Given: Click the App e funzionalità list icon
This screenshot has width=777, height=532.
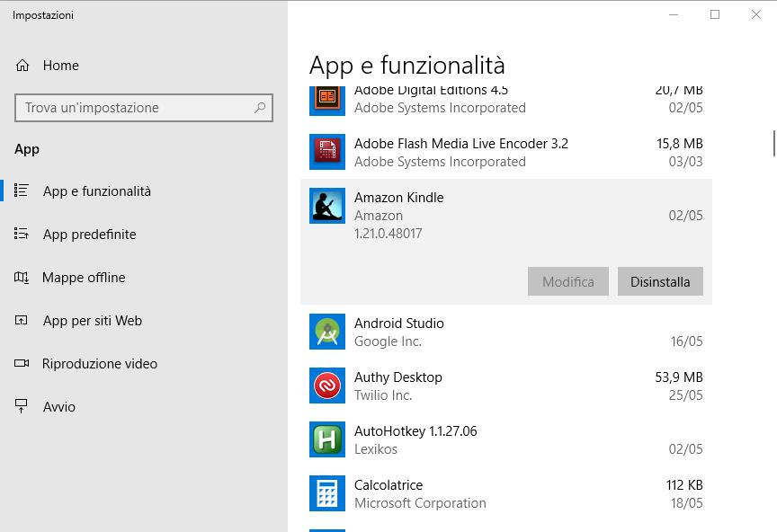Looking at the screenshot, I should (x=22, y=191).
